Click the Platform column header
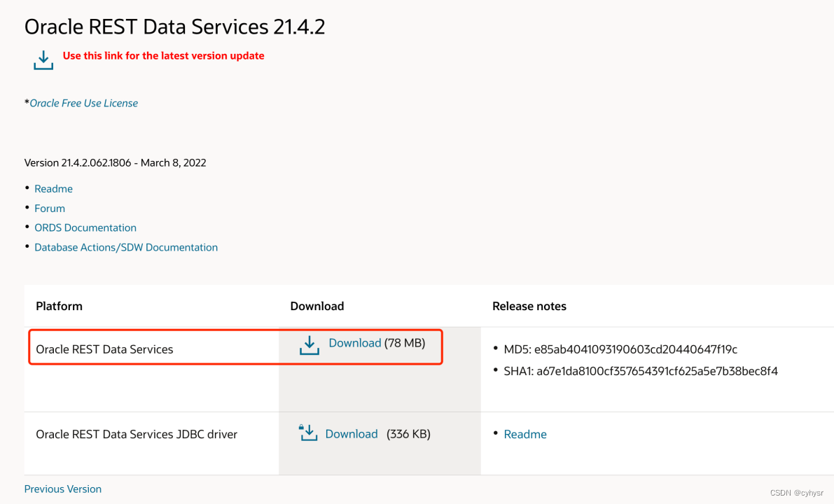This screenshot has width=834, height=504. click(x=59, y=306)
